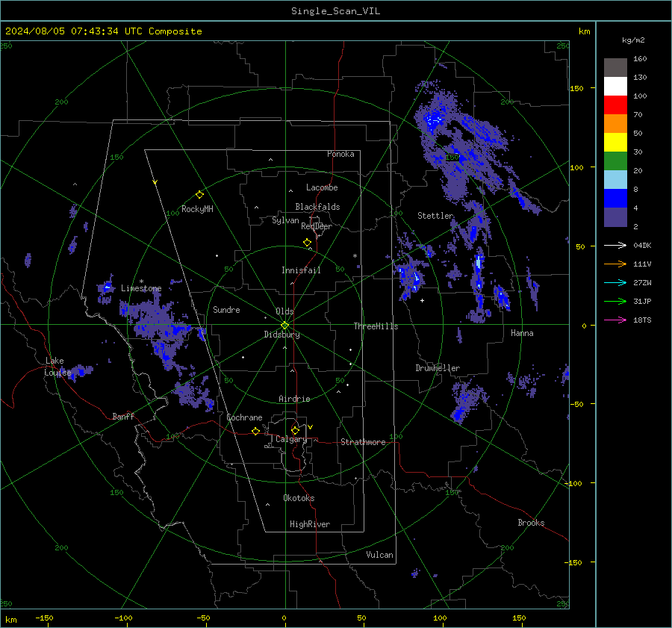Image resolution: width=672 pixels, height=628 pixels.
Task: Click the light blue 8-20 color swatch
Action: pos(615,180)
